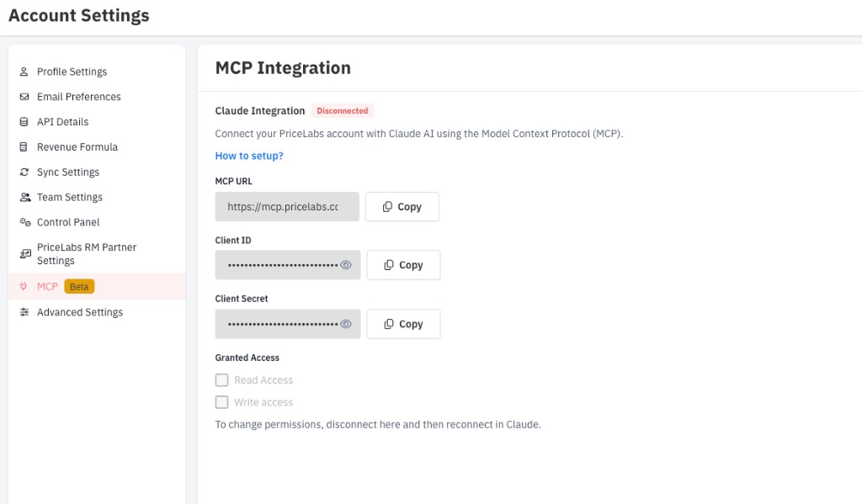Click the 'Connect your PriceLabs account' description
Viewport: 862px width, 504px height.
pyautogui.click(x=419, y=134)
